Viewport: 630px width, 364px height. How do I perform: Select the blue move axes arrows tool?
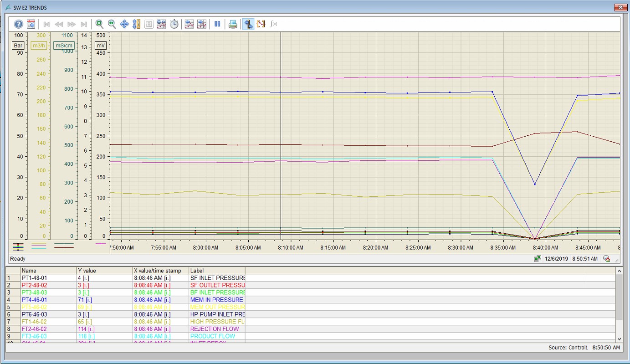click(124, 24)
